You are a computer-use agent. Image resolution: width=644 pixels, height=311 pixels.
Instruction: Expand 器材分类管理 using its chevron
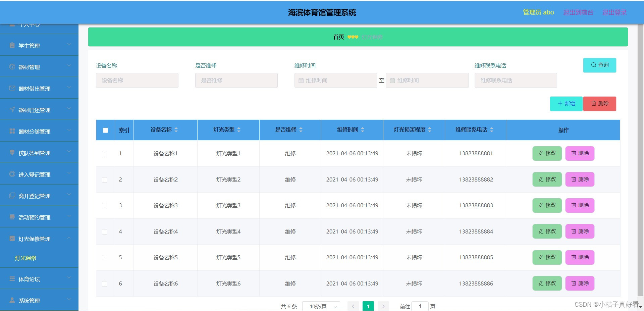[69, 130]
